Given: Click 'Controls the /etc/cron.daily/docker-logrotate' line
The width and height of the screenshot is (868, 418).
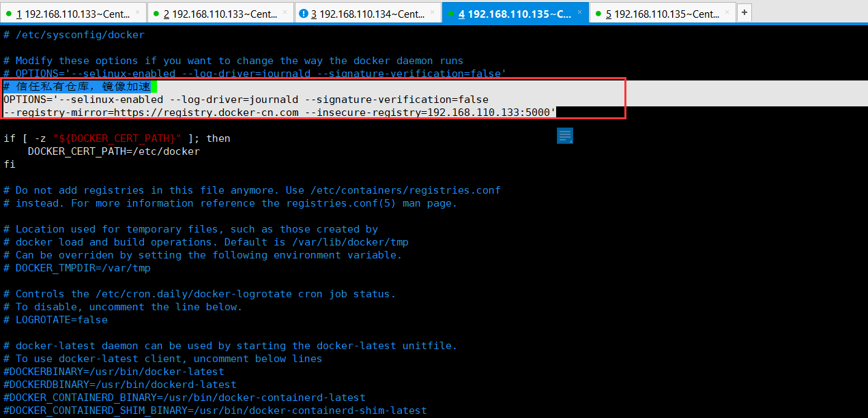Looking at the screenshot, I should [x=199, y=294].
